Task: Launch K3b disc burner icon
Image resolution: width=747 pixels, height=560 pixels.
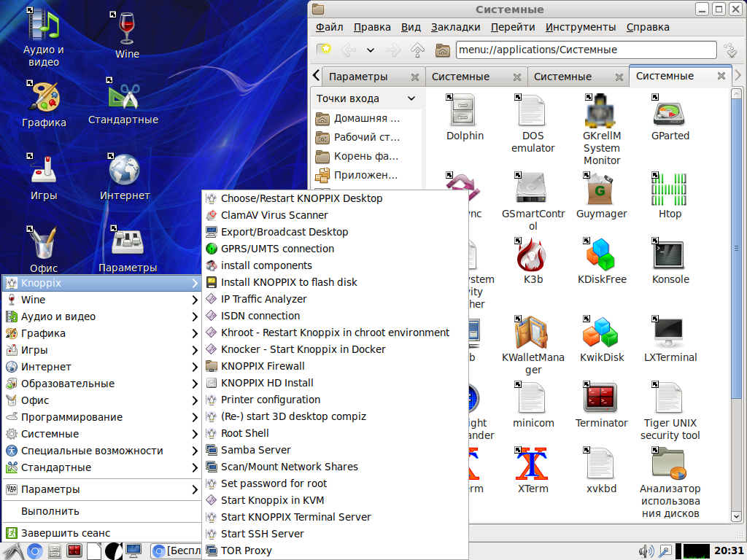Action: coord(533,254)
